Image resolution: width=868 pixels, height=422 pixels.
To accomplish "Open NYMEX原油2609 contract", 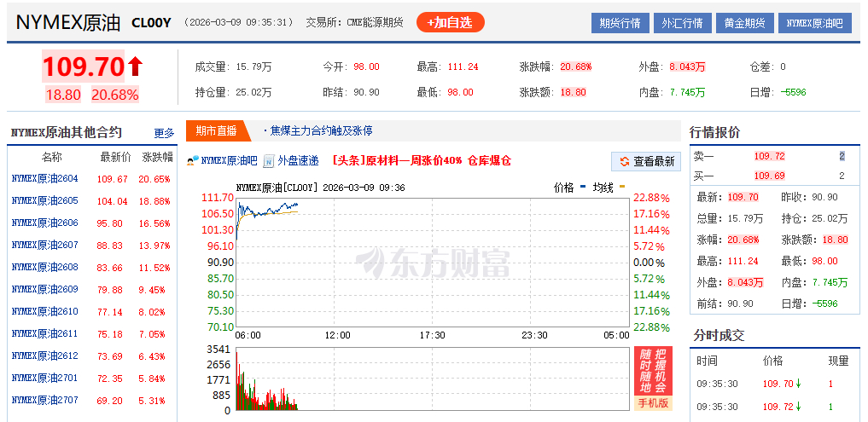I will click(x=45, y=289).
